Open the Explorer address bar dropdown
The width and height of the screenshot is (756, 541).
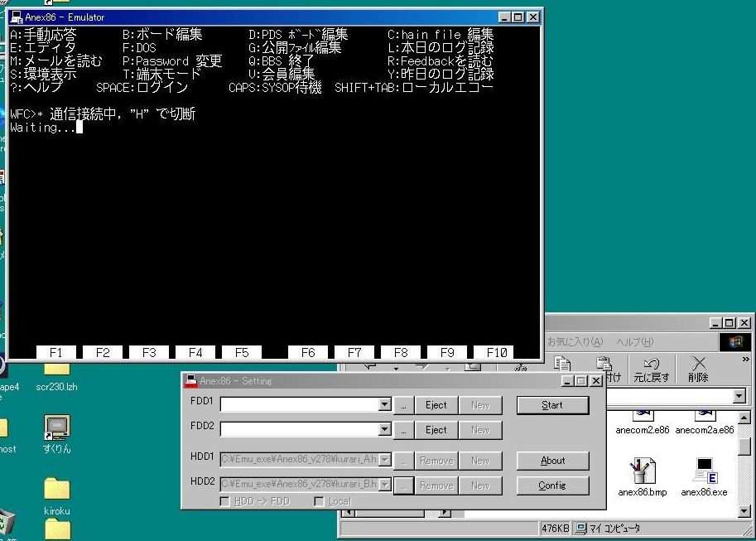click(739, 396)
